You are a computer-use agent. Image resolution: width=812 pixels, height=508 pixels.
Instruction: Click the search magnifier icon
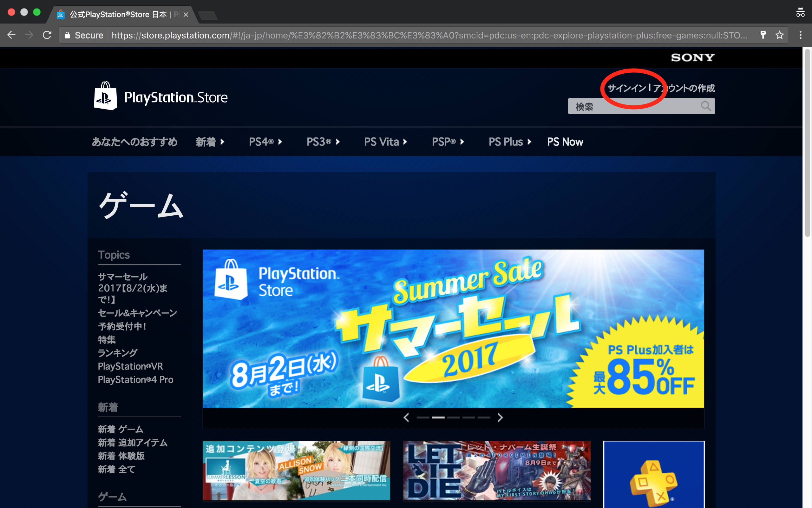tap(706, 106)
